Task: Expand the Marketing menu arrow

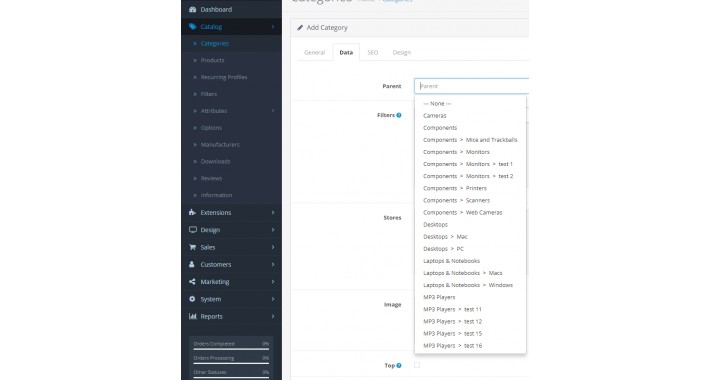Action: 273,282
